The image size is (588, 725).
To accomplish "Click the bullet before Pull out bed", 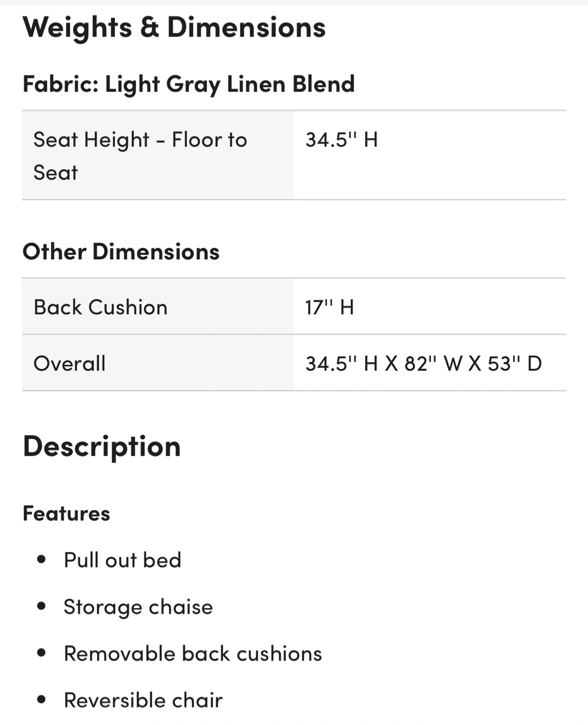I will pos(42,559).
